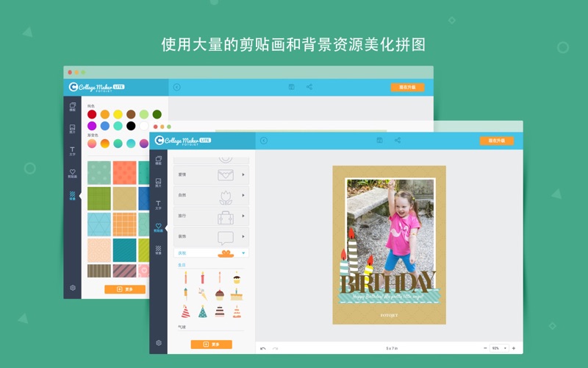
Task: Add the red striped party hat clipart
Action: [186, 311]
